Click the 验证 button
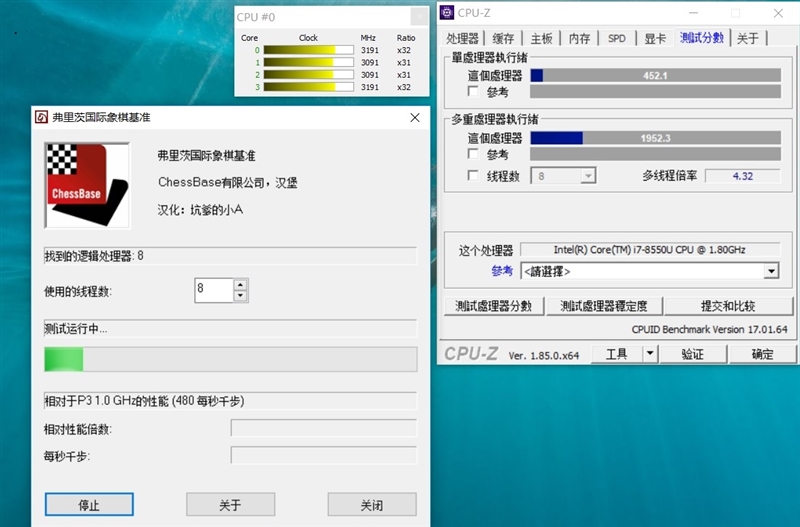Image resolution: width=800 pixels, height=527 pixels. [693, 354]
